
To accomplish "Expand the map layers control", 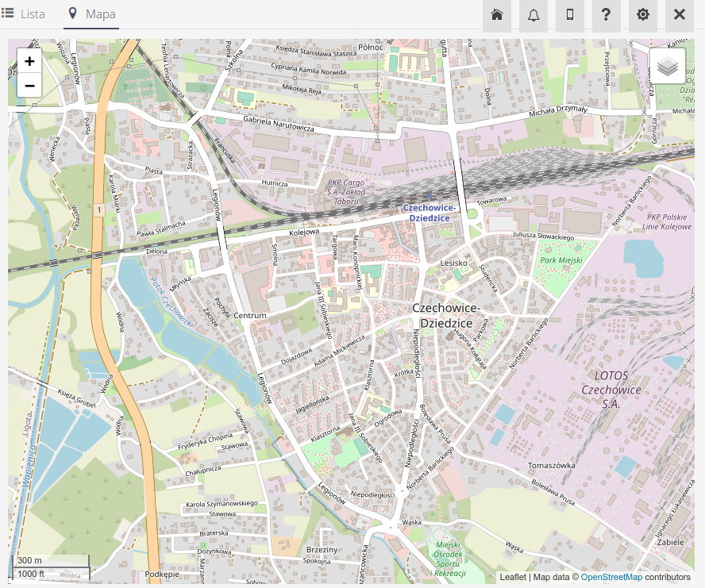I will (x=668, y=66).
